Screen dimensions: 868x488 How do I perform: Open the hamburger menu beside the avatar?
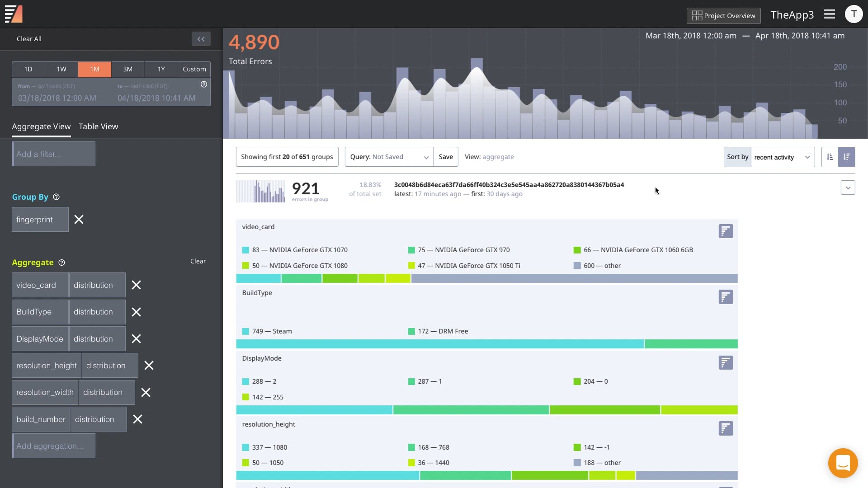point(830,14)
